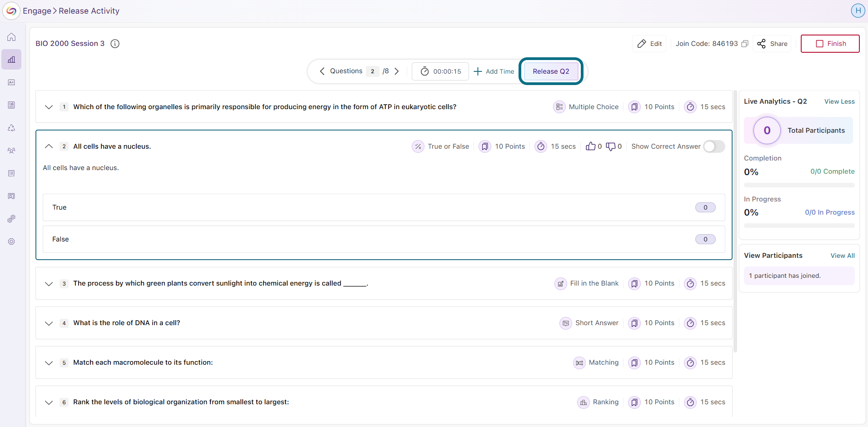Click the Completion progress bar
This screenshot has width=868, height=427.
tap(799, 185)
